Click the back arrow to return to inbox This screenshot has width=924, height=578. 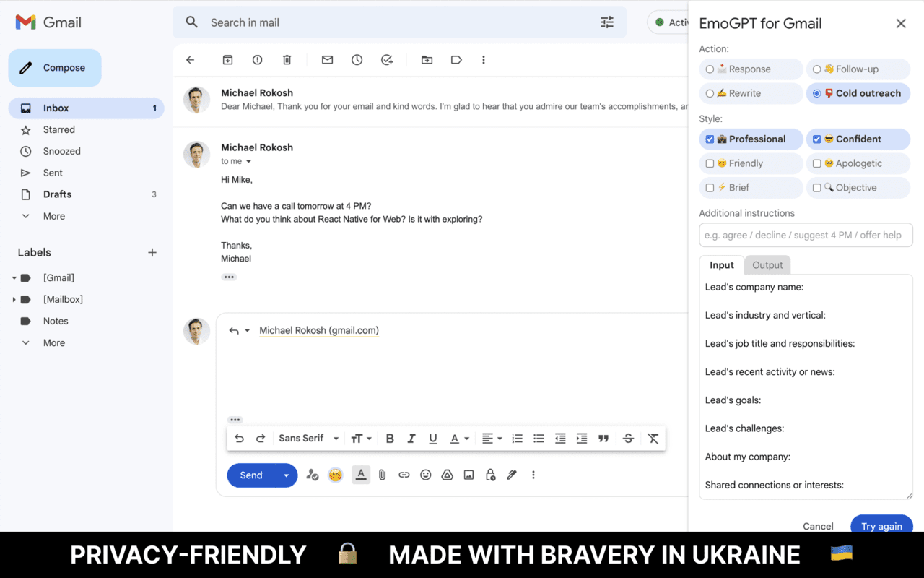pyautogui.click(x=191, y=60)
